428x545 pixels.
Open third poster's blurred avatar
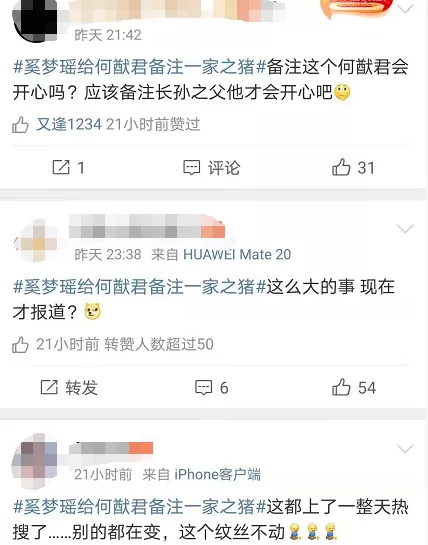point(35,461)
